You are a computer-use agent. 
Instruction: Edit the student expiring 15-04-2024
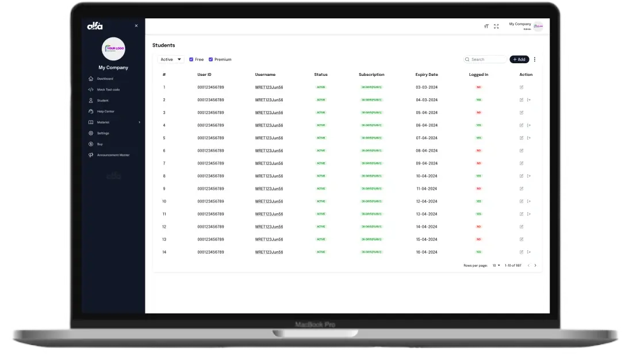[521, 239]
